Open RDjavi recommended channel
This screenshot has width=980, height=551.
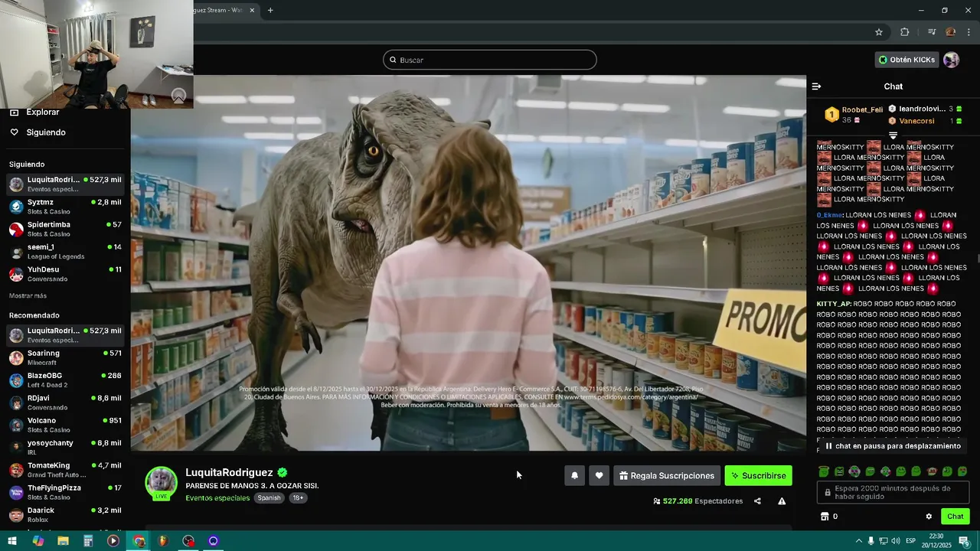(x=65, y=403)
